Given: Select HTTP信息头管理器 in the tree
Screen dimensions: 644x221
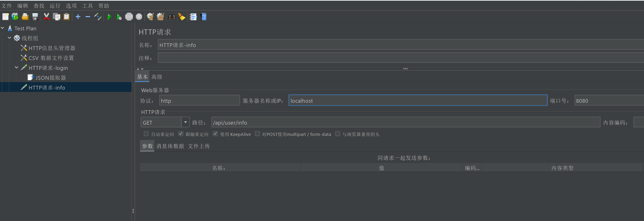Looking at the screenshot, I should [52, 48].
